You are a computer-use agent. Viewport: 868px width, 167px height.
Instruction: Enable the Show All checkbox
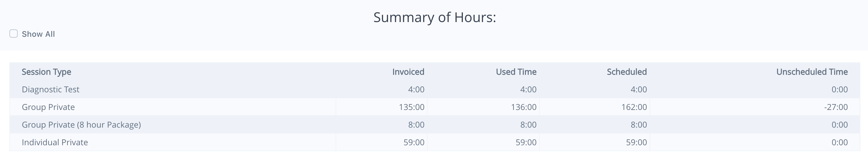pos(14,34)
